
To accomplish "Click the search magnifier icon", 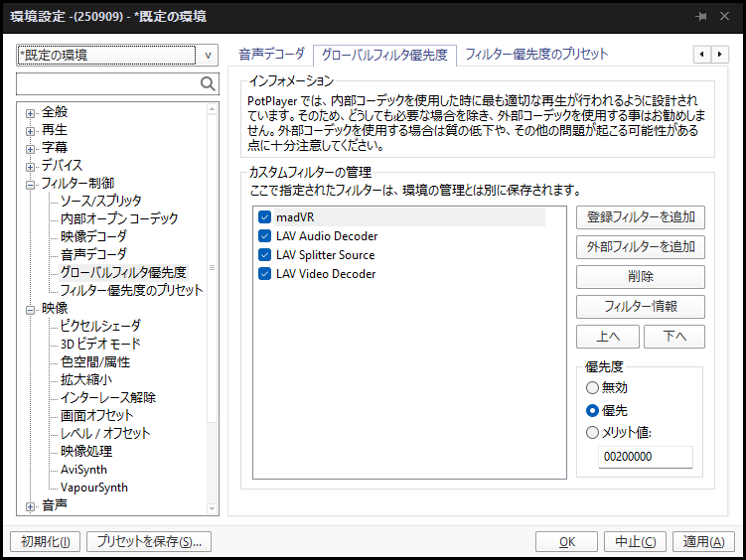I will coord(208,83).
